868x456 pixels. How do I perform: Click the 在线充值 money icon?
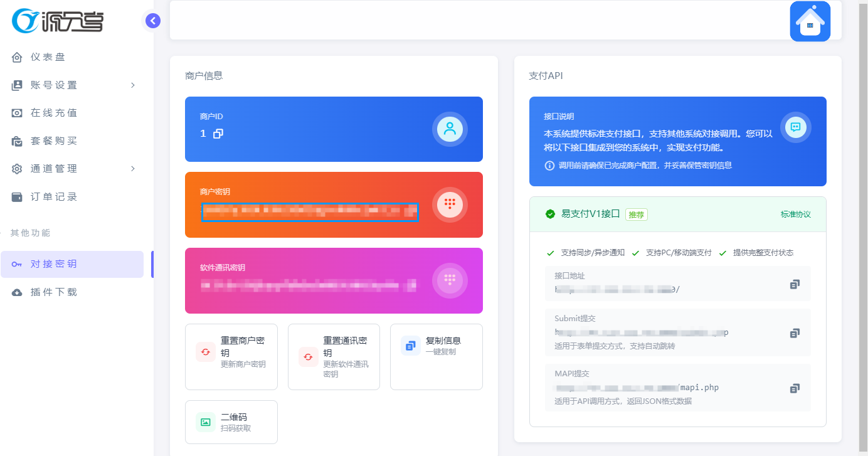tap(18, 113)
